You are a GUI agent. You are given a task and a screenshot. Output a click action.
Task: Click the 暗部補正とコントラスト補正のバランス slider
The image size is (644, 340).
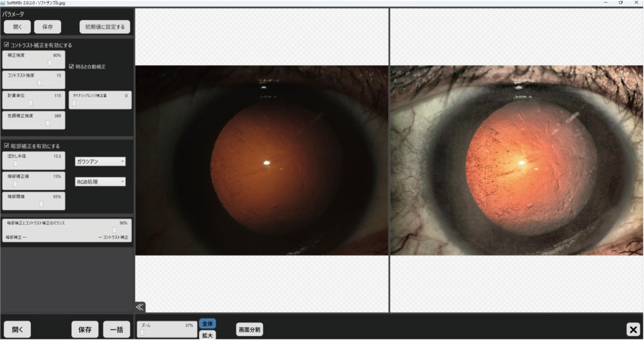coord(66,231)
